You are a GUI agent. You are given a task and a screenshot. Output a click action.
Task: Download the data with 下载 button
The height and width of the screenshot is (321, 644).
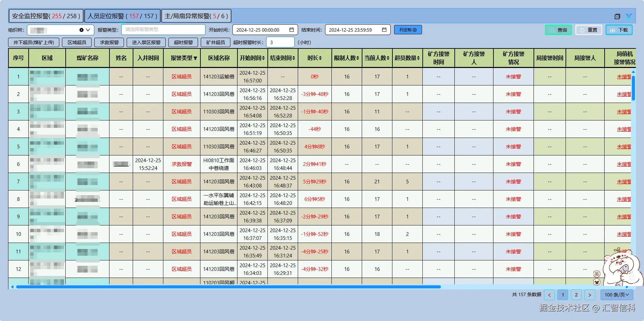pos(619,30)
